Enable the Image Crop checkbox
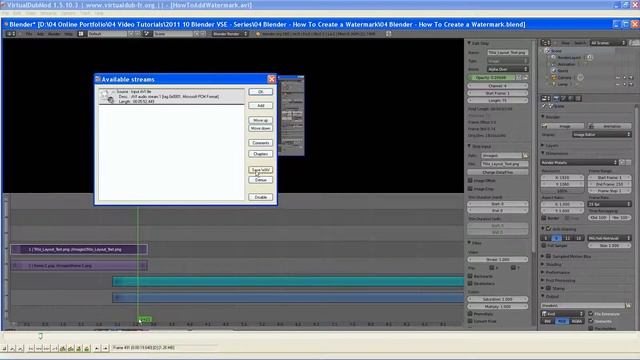The width and height of the screenshot is (640, 360). pyautogui.click(x=470, y=189)
